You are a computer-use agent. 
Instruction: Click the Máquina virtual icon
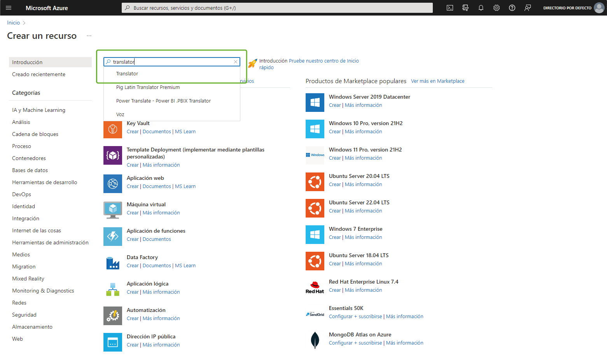[113, 210]
